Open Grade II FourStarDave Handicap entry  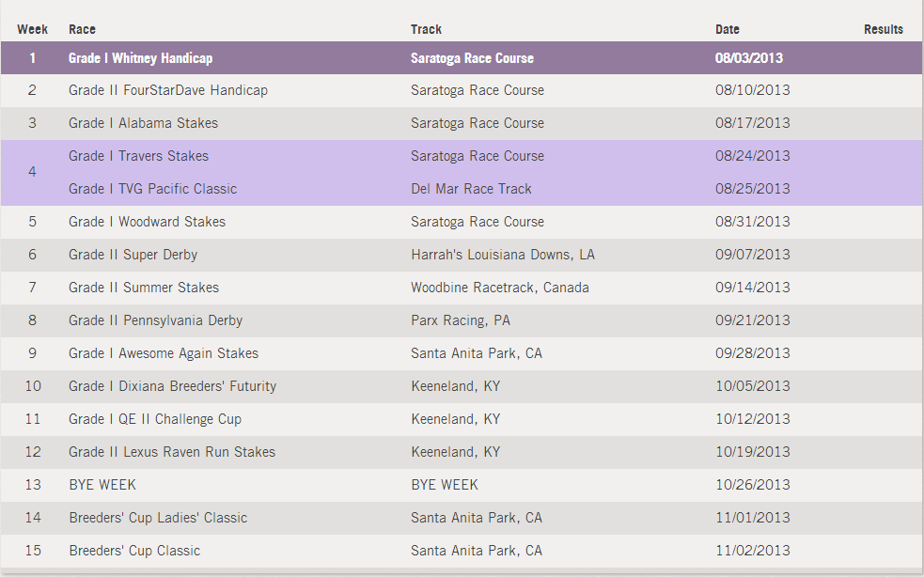point(167,90)
